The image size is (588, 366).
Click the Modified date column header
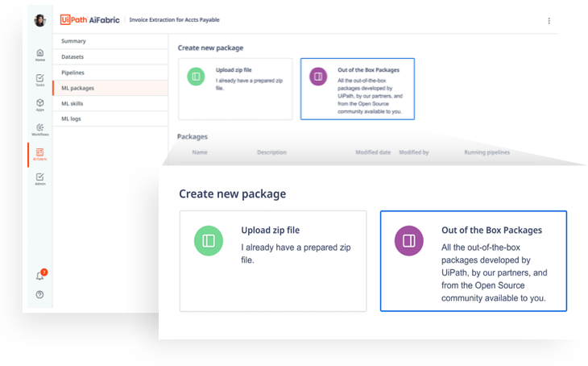tap(373, 152)
